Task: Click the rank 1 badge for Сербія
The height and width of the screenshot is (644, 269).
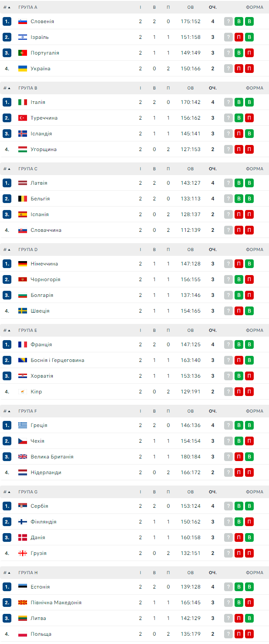Action: pyautogui.click(x=7, y=506)
